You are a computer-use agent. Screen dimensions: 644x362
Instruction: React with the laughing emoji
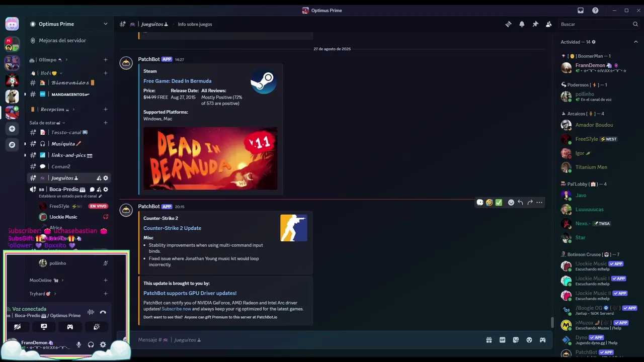(x=489, y=203)
